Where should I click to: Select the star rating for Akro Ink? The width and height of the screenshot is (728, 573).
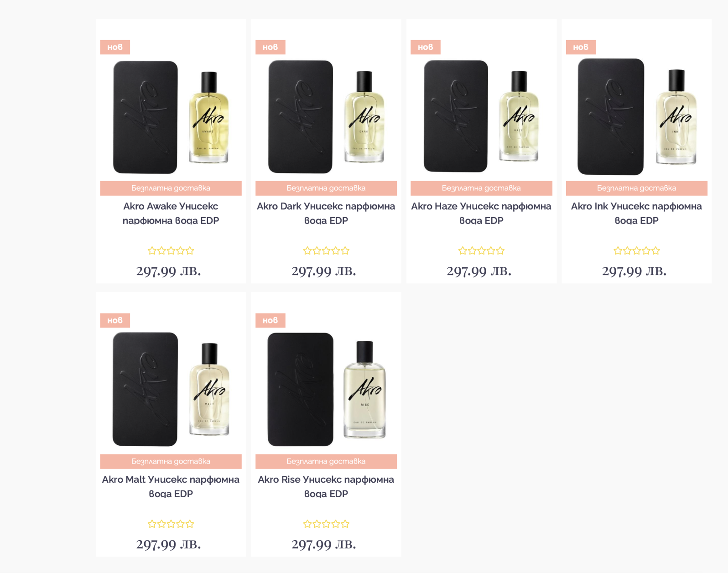[x=636, y=250]
